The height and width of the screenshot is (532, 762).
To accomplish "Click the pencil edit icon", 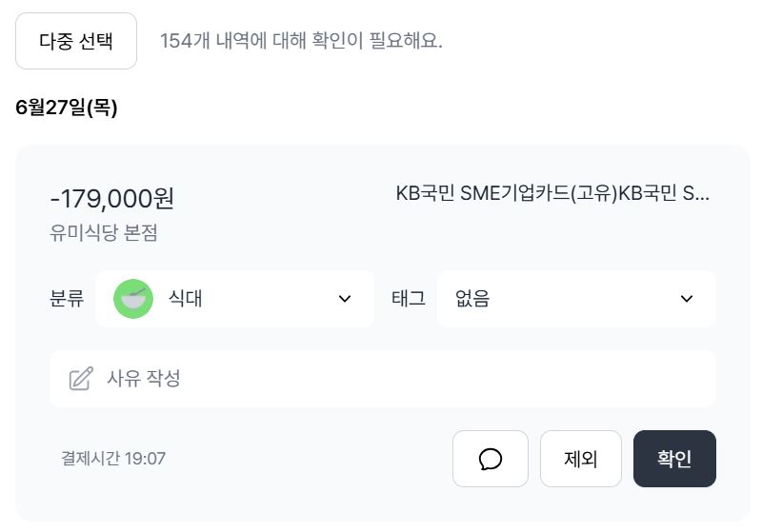I will (x=81, y=379).
